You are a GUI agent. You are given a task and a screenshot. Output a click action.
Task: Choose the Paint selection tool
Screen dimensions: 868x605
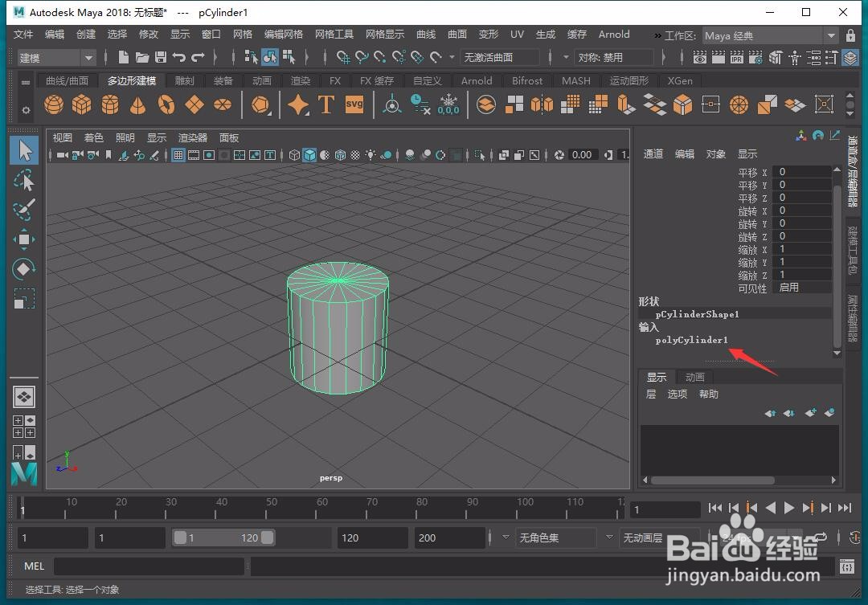[x=24, y=210]
